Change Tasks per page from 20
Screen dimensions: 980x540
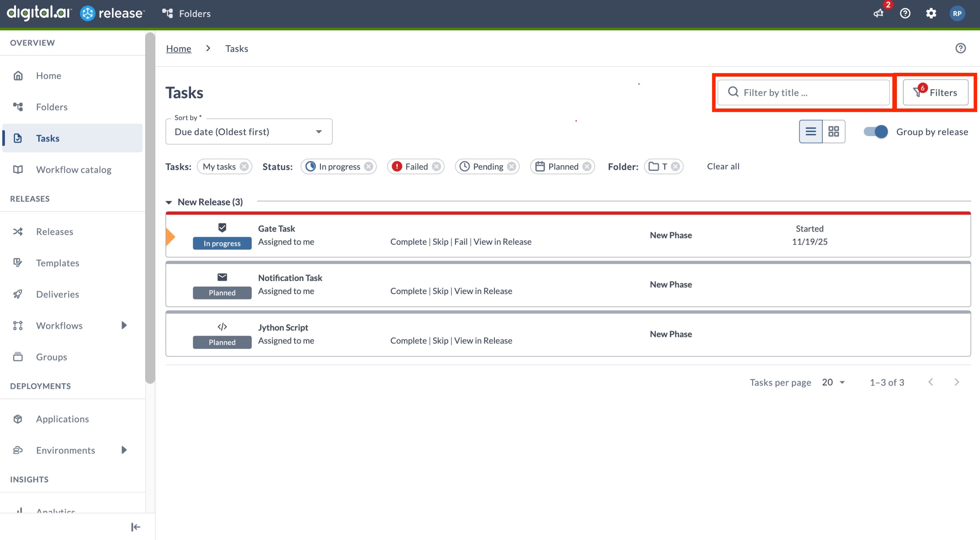click(833, 382)
